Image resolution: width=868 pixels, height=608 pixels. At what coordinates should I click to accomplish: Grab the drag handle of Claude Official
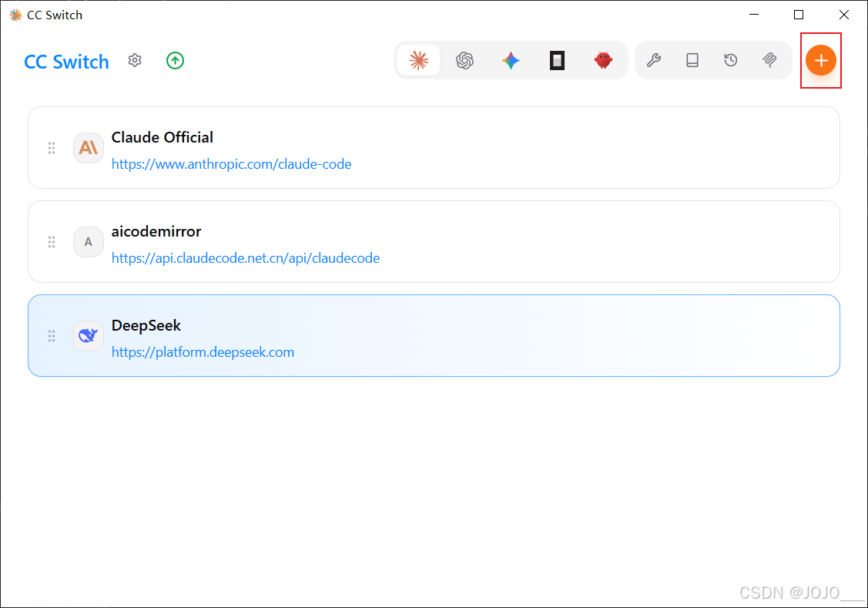52,148
